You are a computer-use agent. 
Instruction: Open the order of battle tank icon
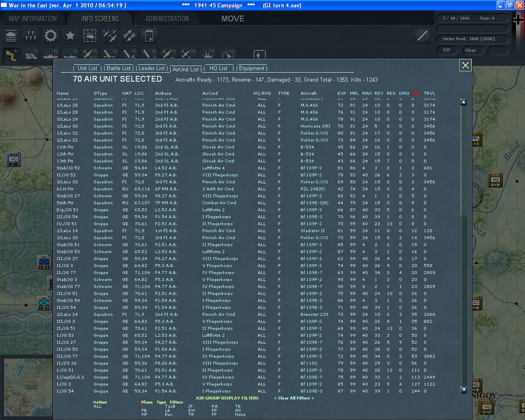click(11, 36)
